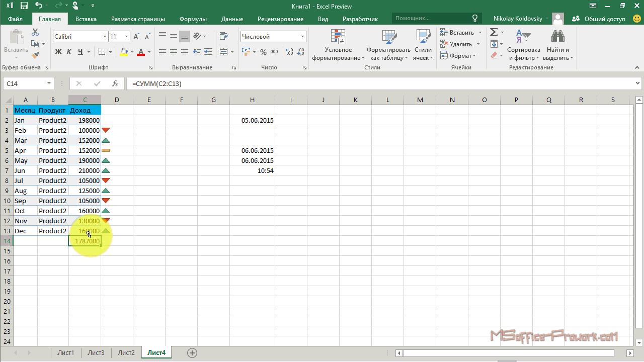Click the AutoSum sigma icon

tap(494, 32)
